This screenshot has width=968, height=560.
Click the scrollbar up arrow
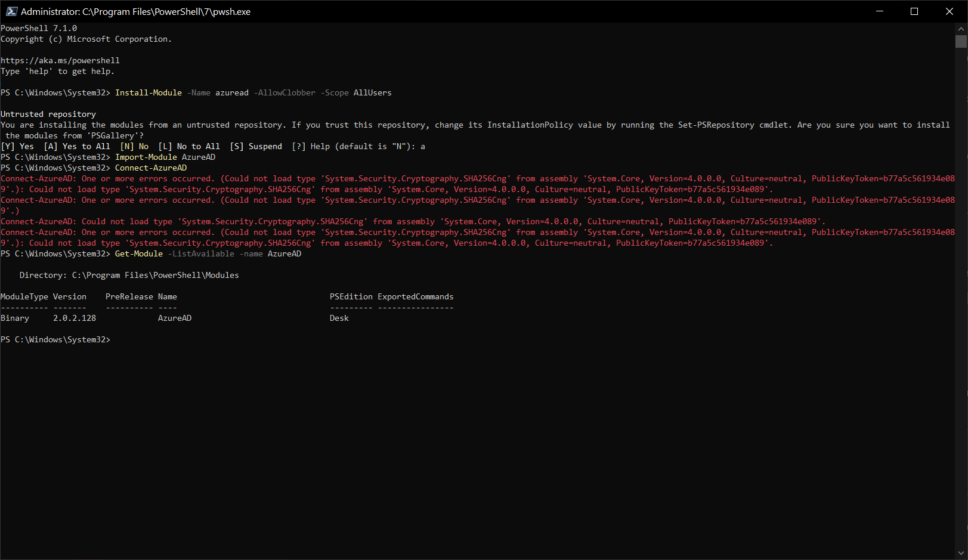pyautogui.click(x=961, y=27)
